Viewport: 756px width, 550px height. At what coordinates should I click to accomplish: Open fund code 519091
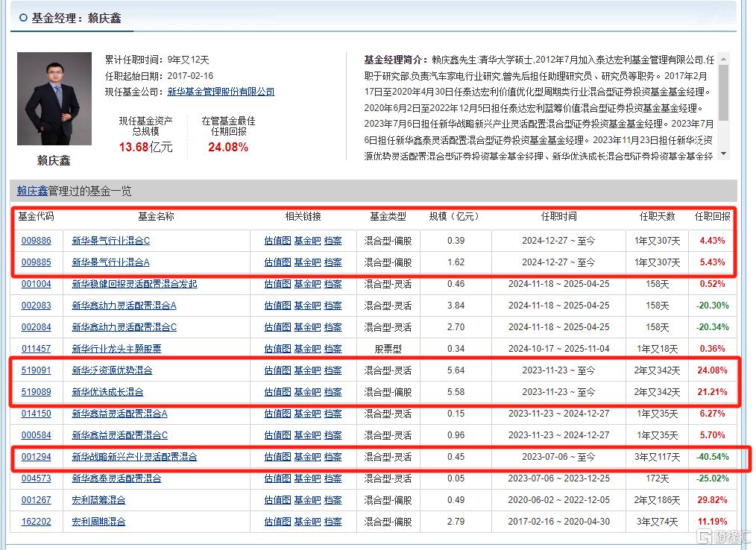tap(37, 370)
